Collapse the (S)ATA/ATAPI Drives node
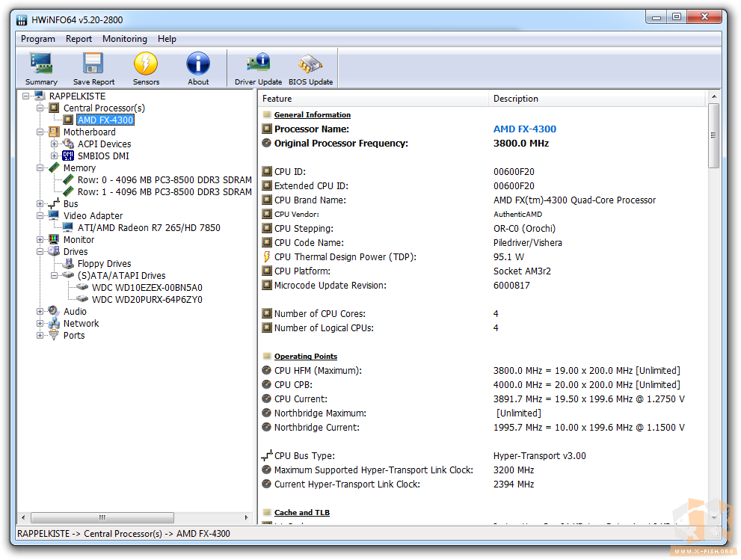 (55, 275)
